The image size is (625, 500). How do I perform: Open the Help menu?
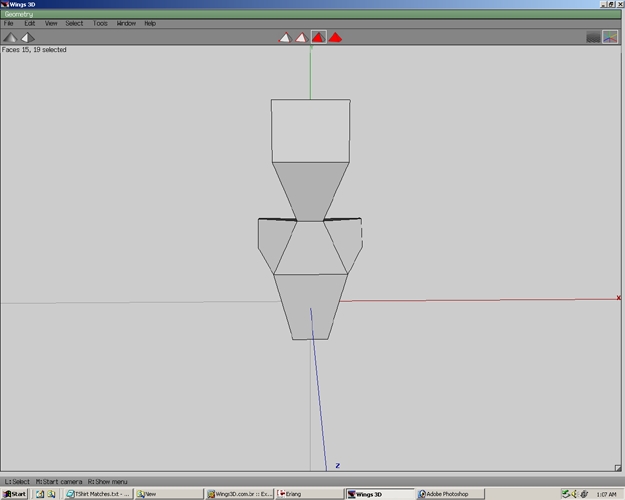(150, 24)
